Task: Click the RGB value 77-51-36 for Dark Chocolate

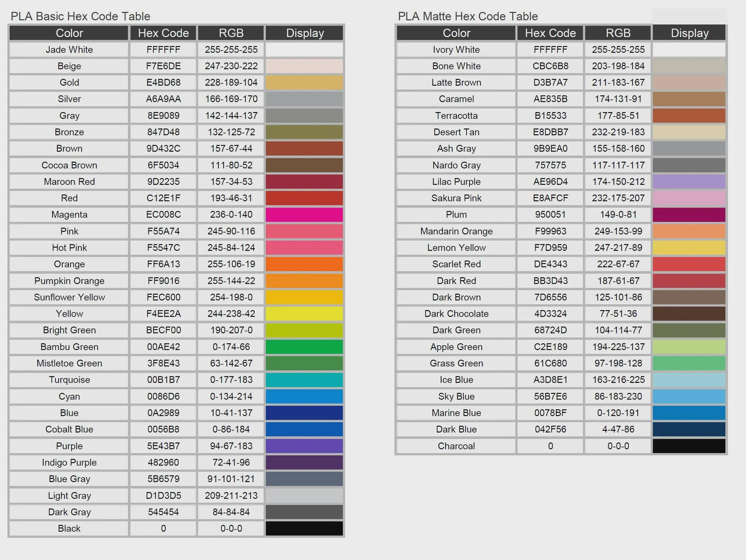Action: click(x=618, y=314)
